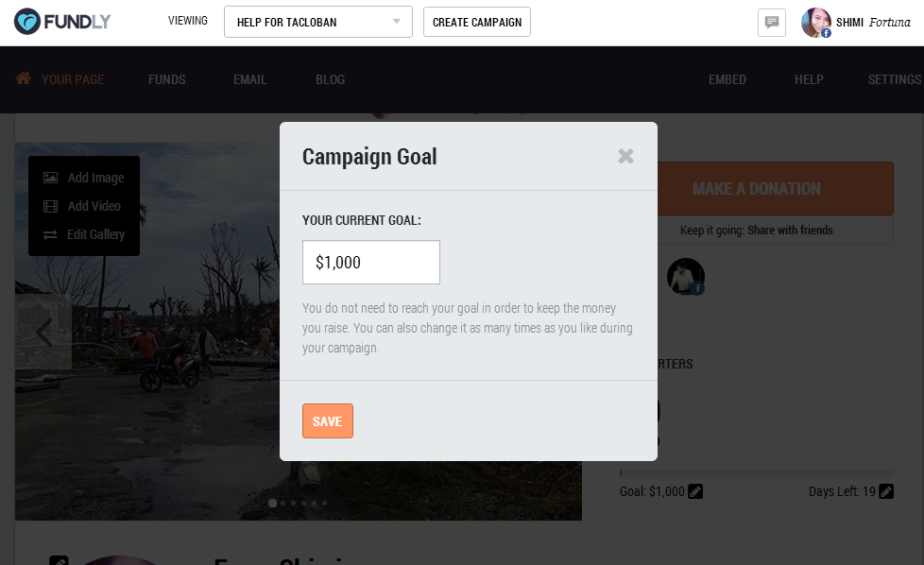Click the home icon beside Your Page

click(x=24, y=78)
